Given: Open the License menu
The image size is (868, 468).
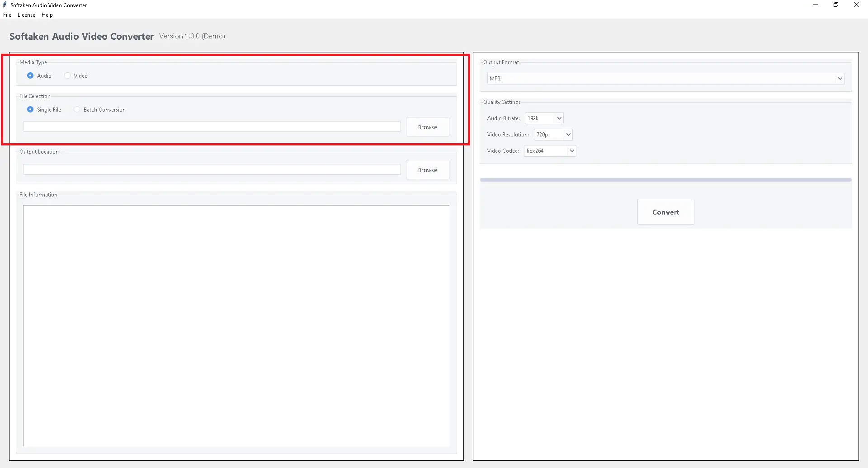Looking at the screenshot, I should [x=26, y=15].
